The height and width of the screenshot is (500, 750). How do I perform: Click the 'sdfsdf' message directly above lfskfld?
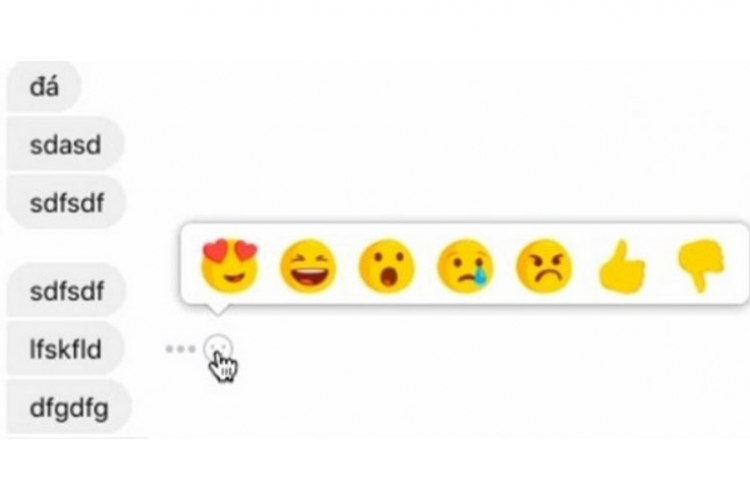pos(66,291)
